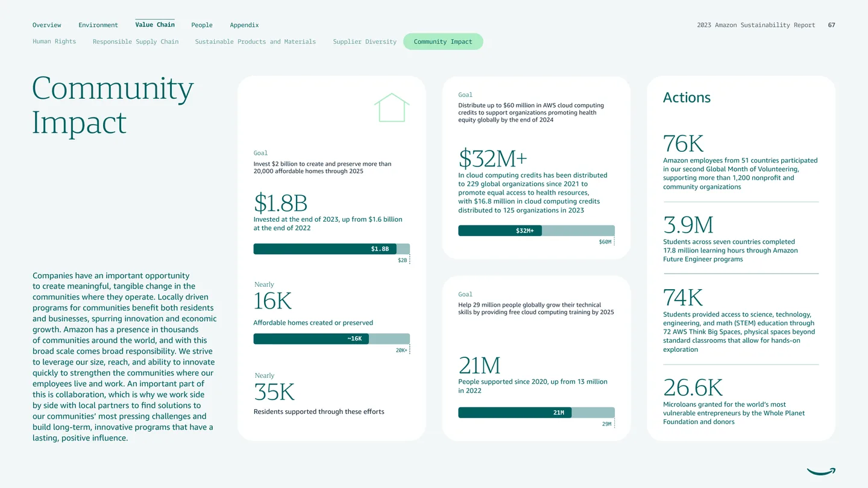Click the large 16K homes figure
This screenshot has height=488, width=868.
tap(272, 301)
